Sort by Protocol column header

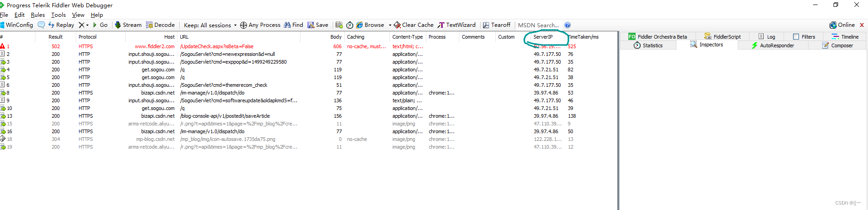88,37
